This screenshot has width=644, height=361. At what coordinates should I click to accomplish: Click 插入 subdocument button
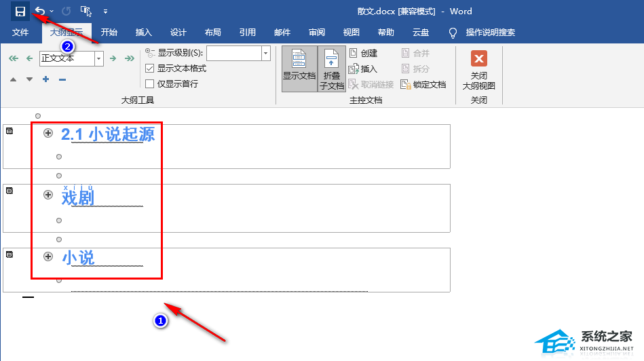click(x=362, y=69)
